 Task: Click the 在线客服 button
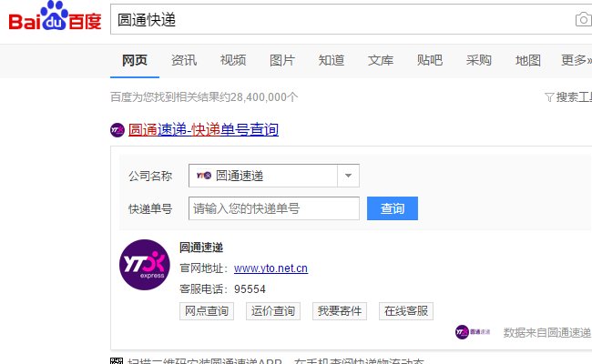coord(406,311)
